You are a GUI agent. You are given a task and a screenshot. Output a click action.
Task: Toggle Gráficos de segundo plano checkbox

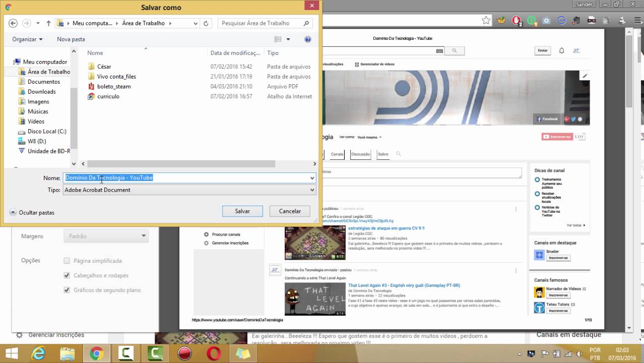click(x=67, y=290)
